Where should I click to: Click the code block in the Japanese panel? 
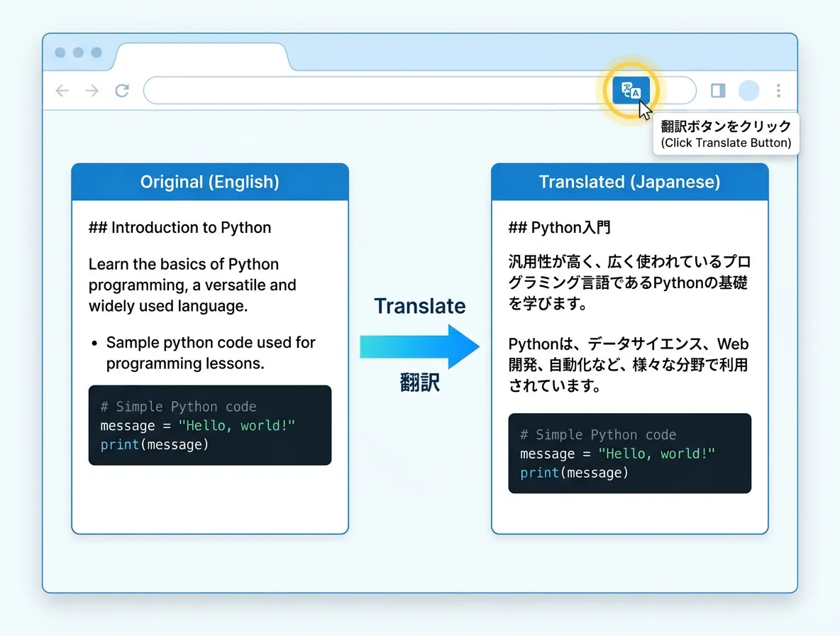pyautogui.click(x=629, y=454)
